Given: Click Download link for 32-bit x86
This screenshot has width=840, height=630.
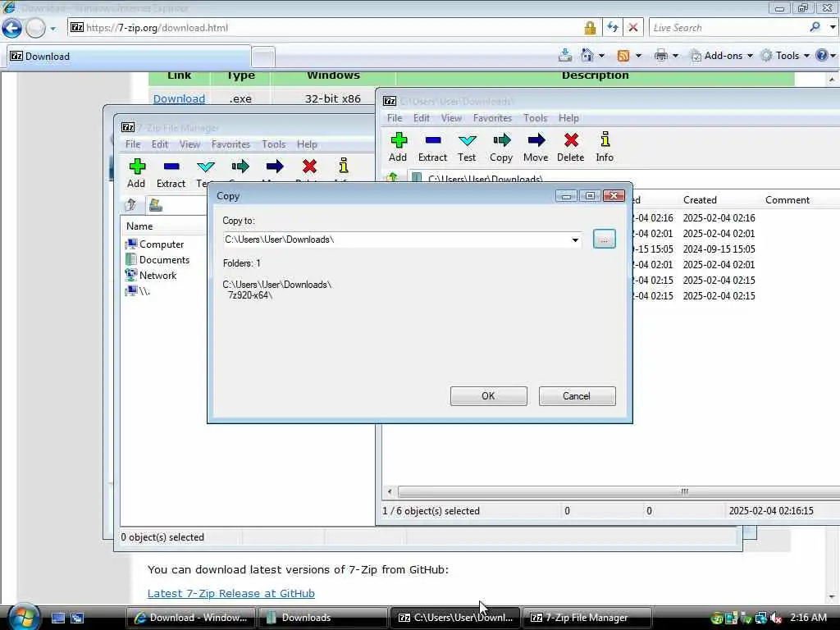Looking at the screenshot, I should pyautogui.click(x=179, y=98).
